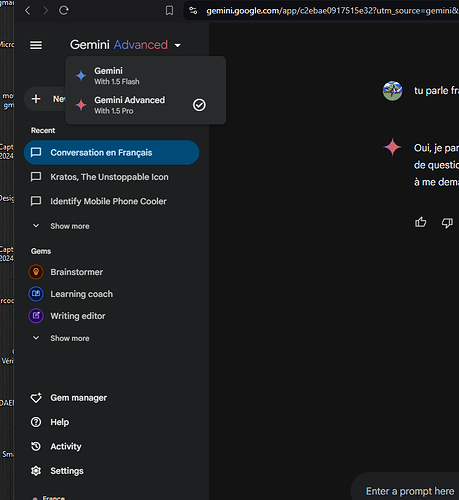
Task: Click the Gem manager diamond icon
Action: point(36,398)
